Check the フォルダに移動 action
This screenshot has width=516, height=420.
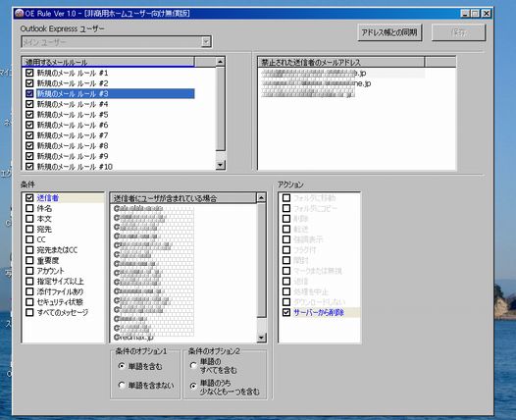click(x=286, y=198)
